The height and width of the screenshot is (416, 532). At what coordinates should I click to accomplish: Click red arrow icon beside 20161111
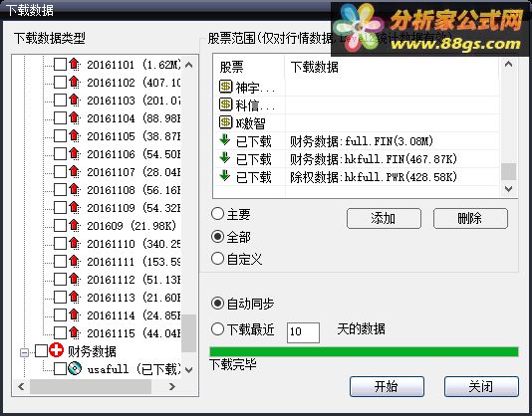[x=74, y=262]
